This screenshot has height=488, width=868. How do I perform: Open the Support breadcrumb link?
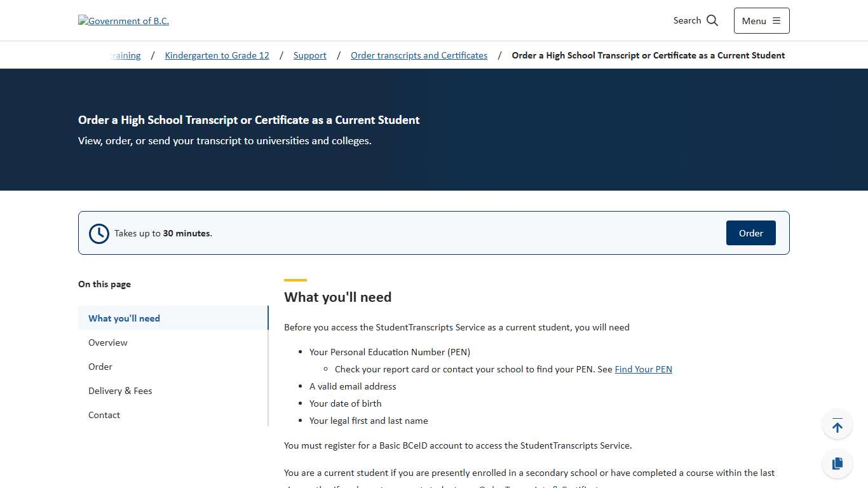tap(309, 55)
